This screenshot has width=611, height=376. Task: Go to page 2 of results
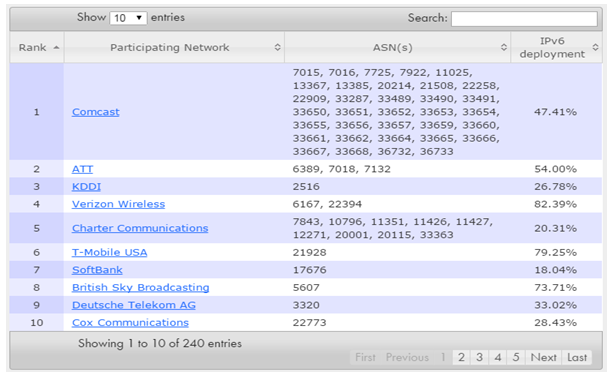461,357
